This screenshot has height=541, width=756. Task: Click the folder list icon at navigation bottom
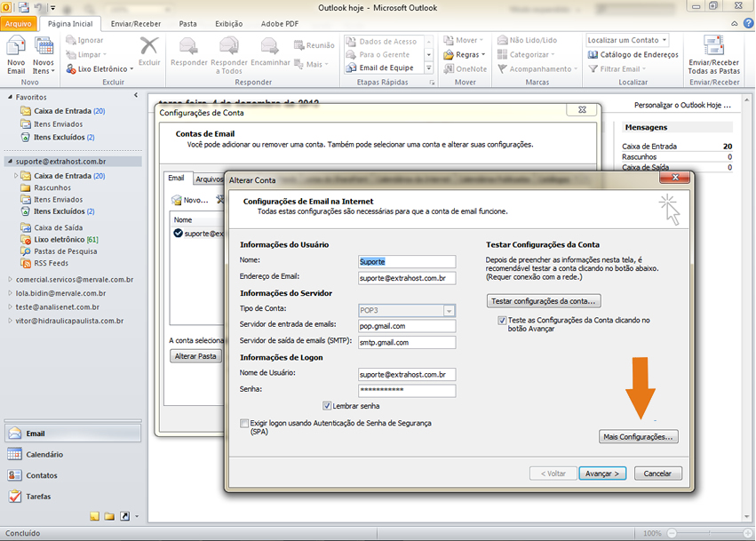pos(109,516)
